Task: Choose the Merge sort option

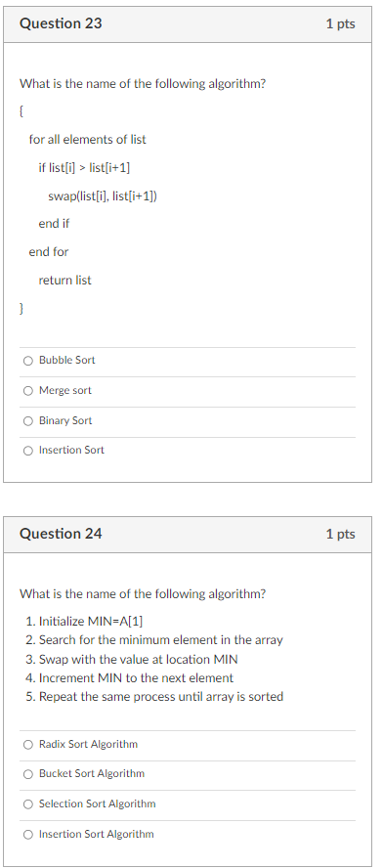Action: 28,391
